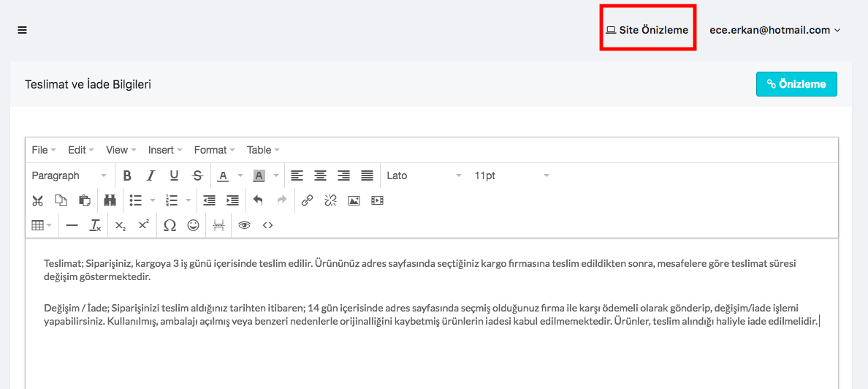Open the Lato font family dropdown

pyautogui.click(x=424, y=175)
